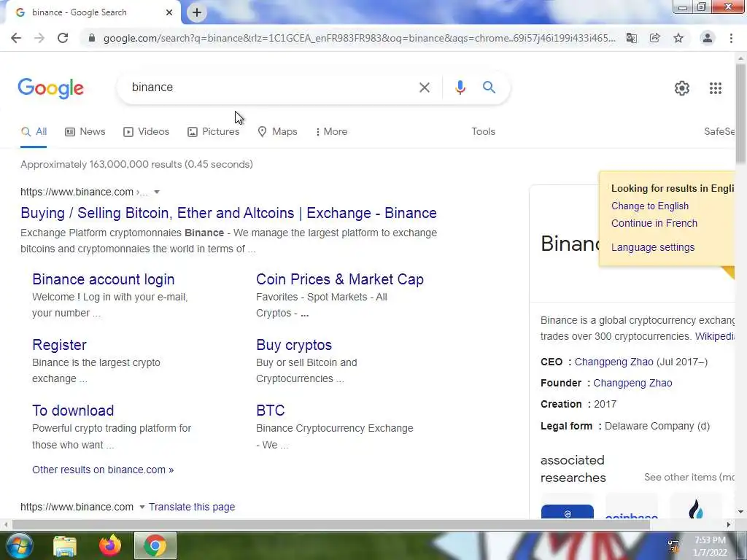The image size is (747, 560).
Task: Open the BTC sitelink
Action: pyautogui.click(x=271, y=411)
